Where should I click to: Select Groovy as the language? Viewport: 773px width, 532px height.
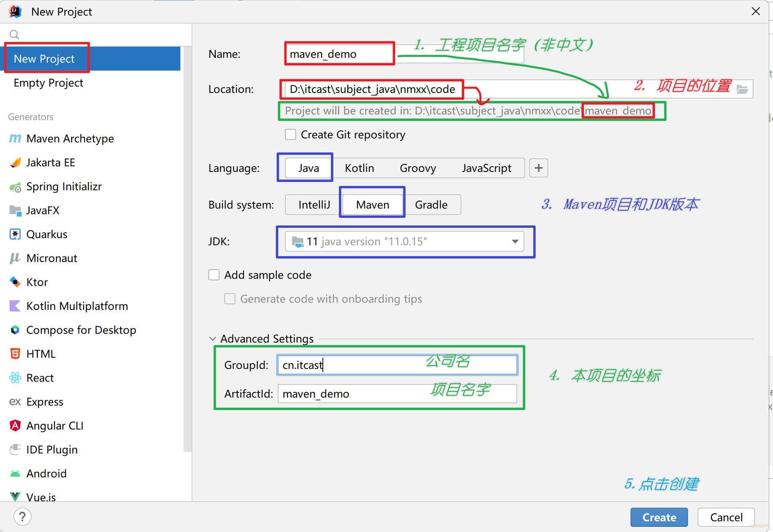pos(418,168)
